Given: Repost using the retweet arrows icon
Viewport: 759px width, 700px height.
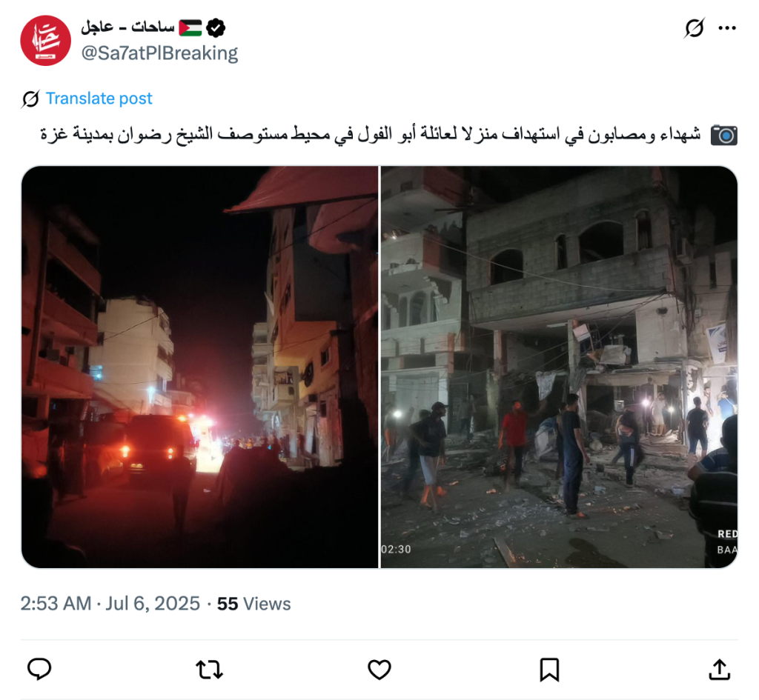Looking at the screenshot, I should click(x=209, y=670).
